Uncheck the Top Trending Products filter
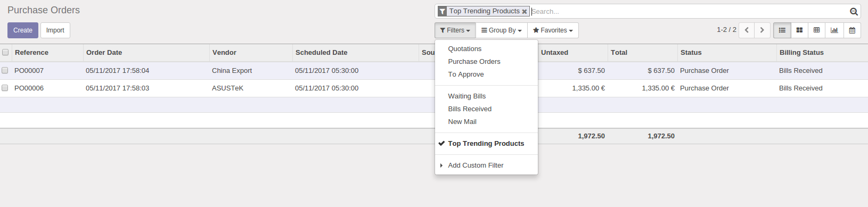 pyautogui.click(x=486, y=144)
